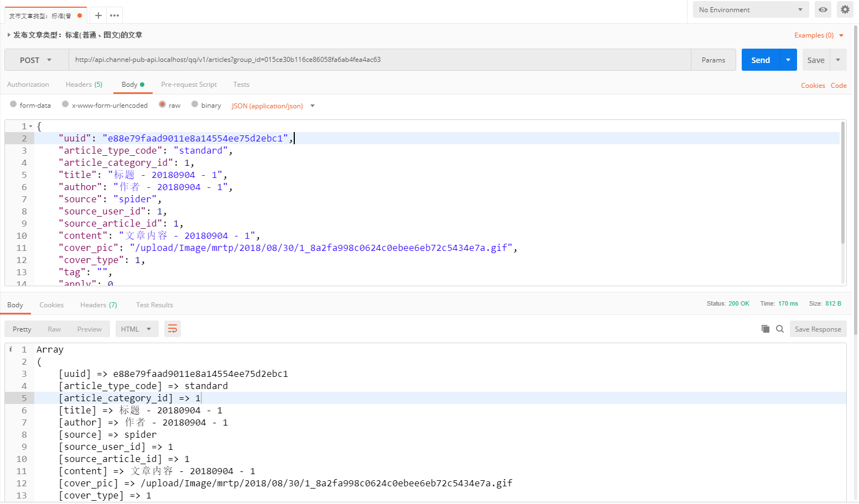The image size is (859, 504).
Task: Search within the response body
Action: pyautogui.click(x=780, y=329)
